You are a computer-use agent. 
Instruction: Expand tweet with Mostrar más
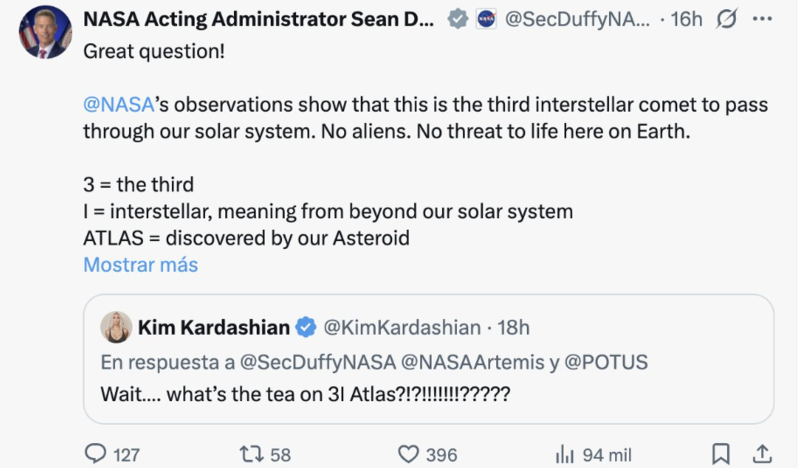pos(140,265)
